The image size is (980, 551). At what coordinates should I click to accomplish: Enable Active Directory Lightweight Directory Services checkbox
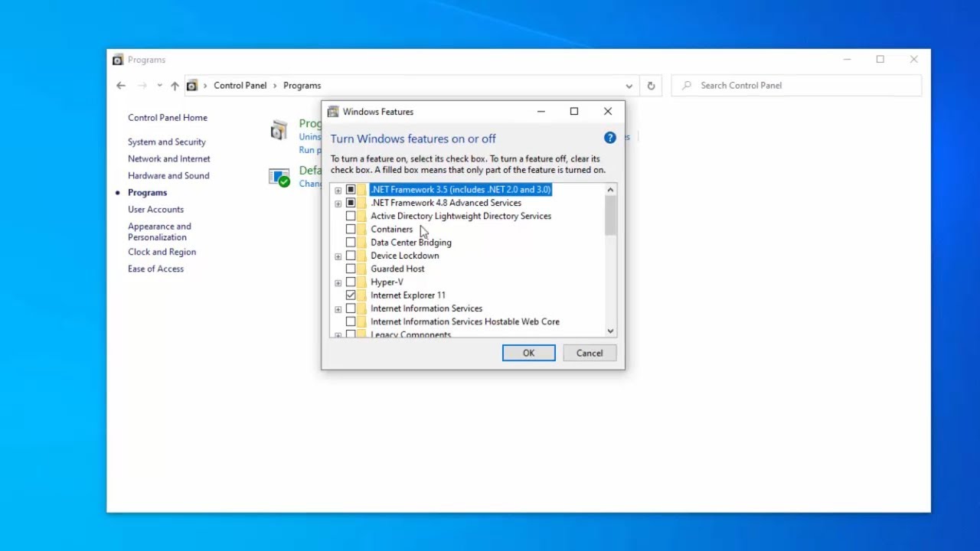pyautogui.click(x=351, y=216)
